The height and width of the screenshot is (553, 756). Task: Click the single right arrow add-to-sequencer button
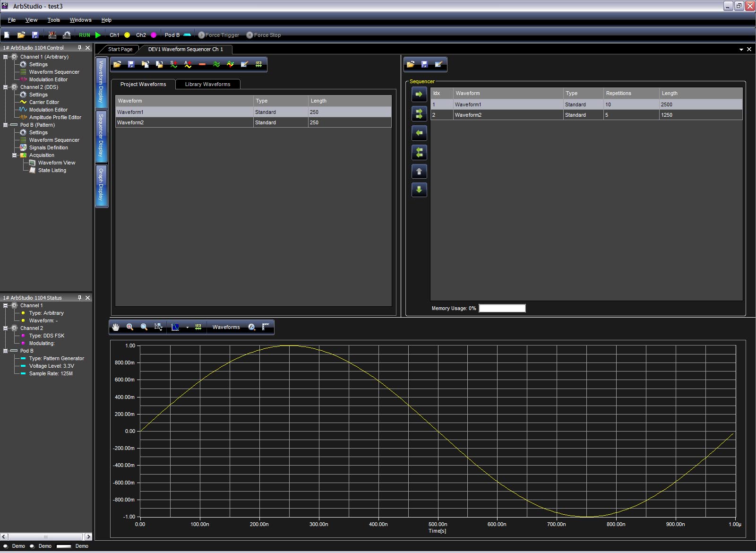(419, 95)
